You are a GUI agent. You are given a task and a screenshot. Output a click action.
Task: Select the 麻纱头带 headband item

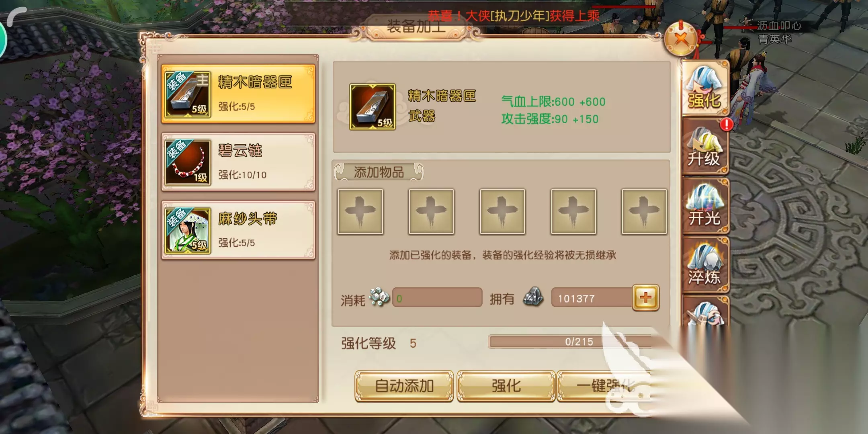[238, 230]
